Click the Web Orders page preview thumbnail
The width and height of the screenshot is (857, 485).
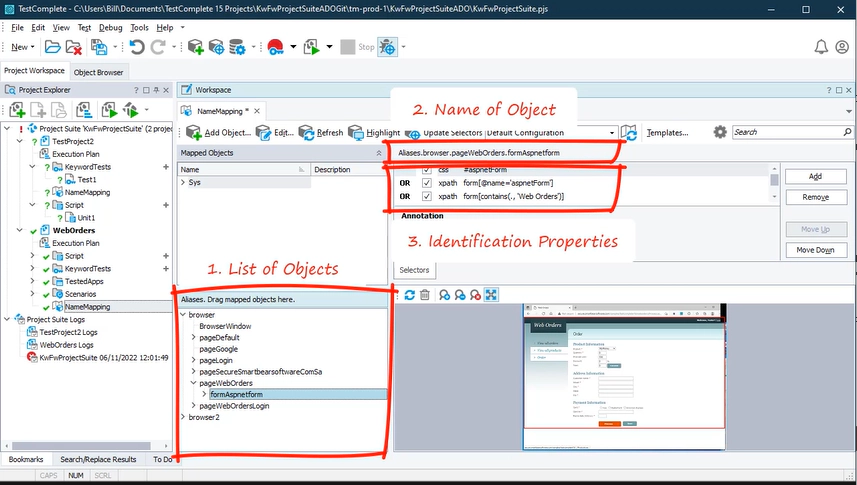point(624,377)
